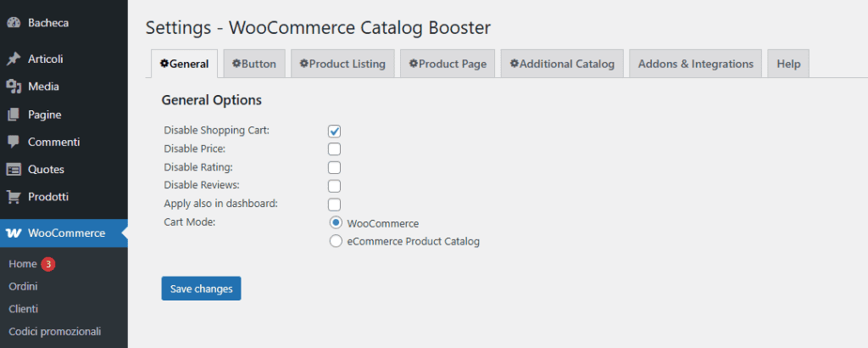Image resolution: width=868 pixels, height=348 pixels.
Task: Click the gear icon on Product Listing tab
Action: (304, 64)
